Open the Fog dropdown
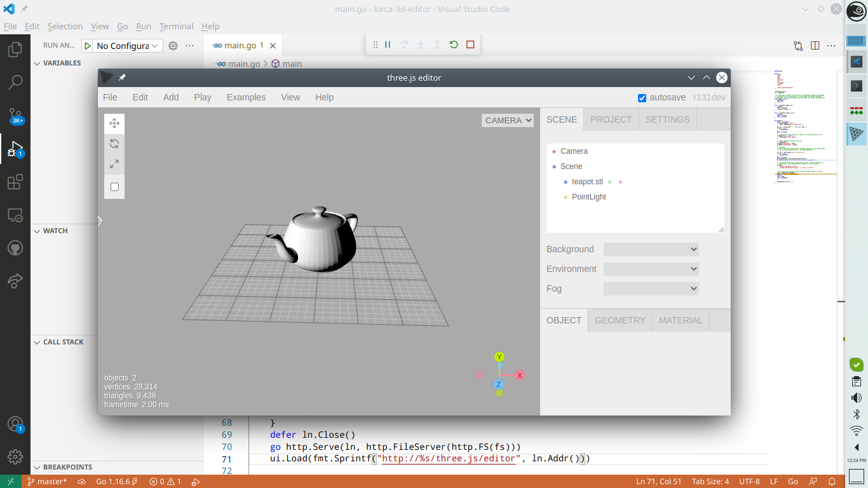 [x=651, y=288]
